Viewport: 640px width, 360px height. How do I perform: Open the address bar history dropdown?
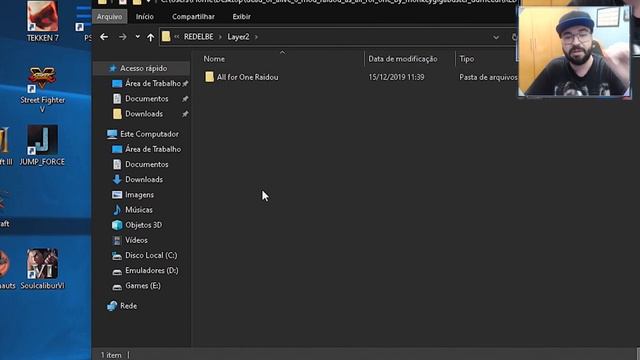[x=496, y=37]
